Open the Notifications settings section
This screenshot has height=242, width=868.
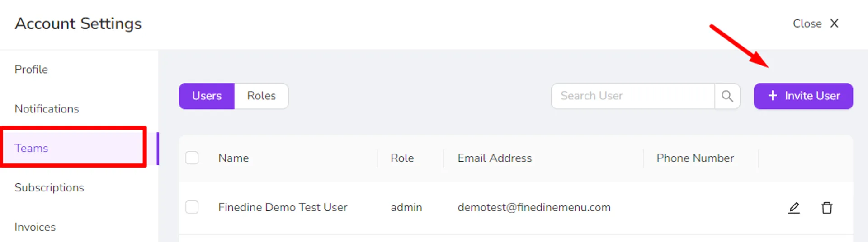pos(47,109)
